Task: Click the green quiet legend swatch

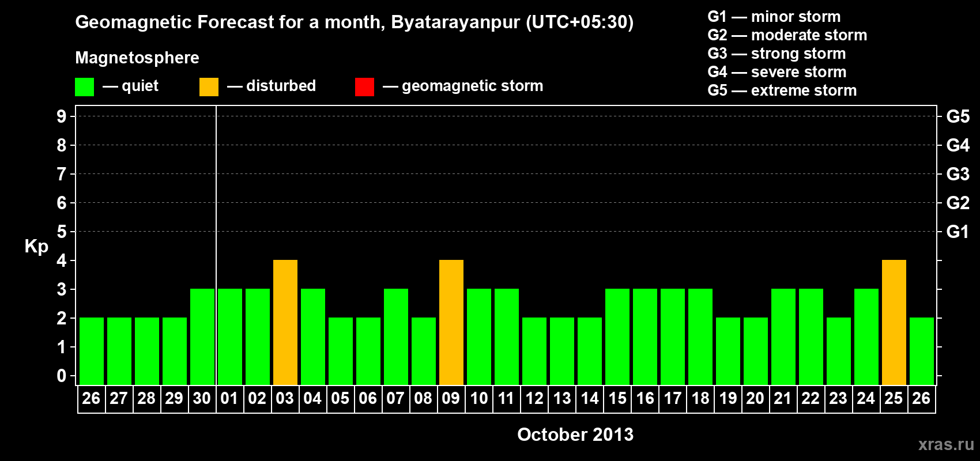Action: 84,87
